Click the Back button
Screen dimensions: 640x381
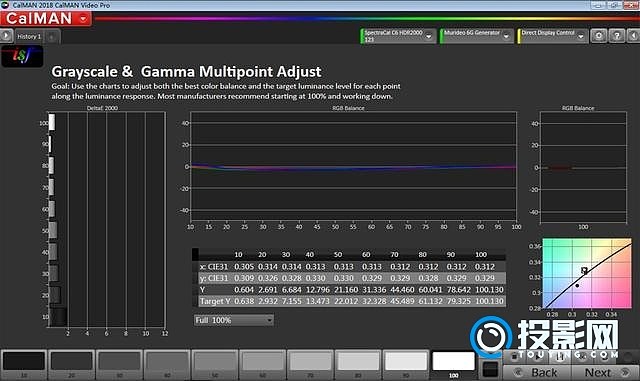click(538, 372)
